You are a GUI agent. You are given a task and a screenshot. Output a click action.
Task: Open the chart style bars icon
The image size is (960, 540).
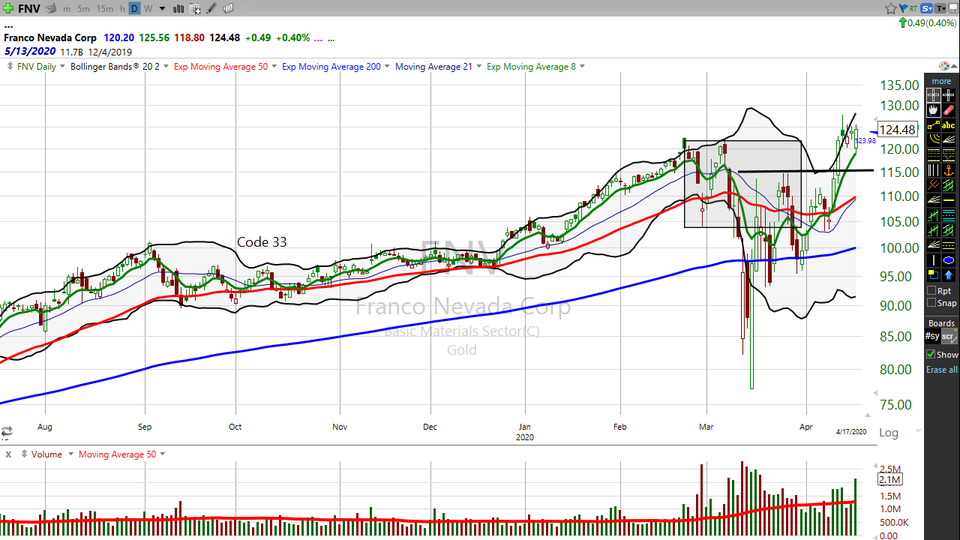pyautogui.click(x=179, y=9)
